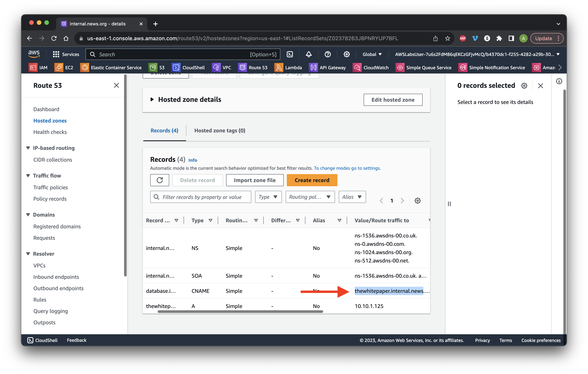Click Import zone file button
The width and height of the screenshot is (588, 374).
[x=255, y=180]
